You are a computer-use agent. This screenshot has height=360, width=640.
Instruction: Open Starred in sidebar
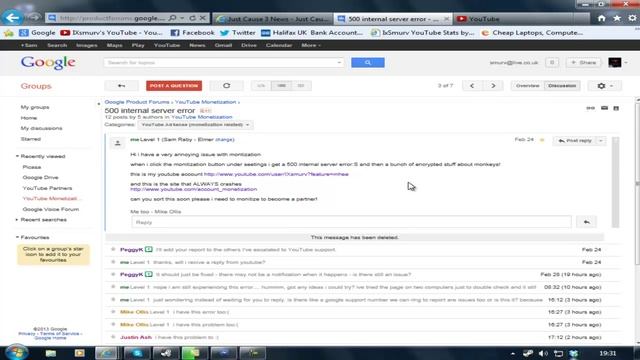coord(31,139)
